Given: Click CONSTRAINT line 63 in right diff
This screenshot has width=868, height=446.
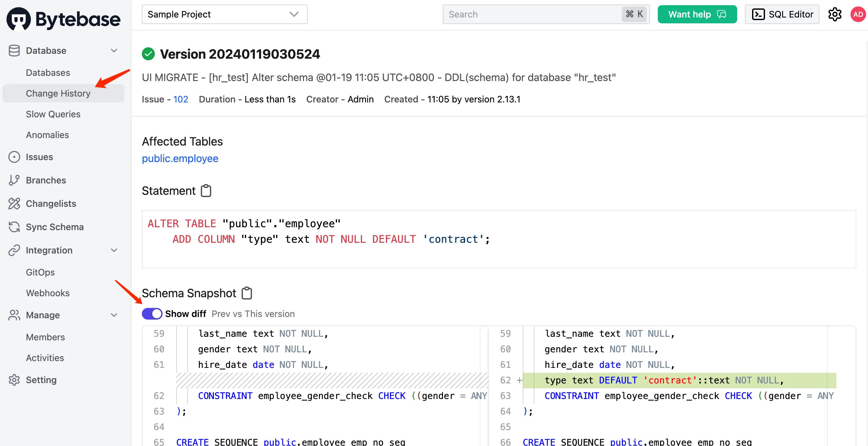Looking at the screenshot, I should [689, 396].
